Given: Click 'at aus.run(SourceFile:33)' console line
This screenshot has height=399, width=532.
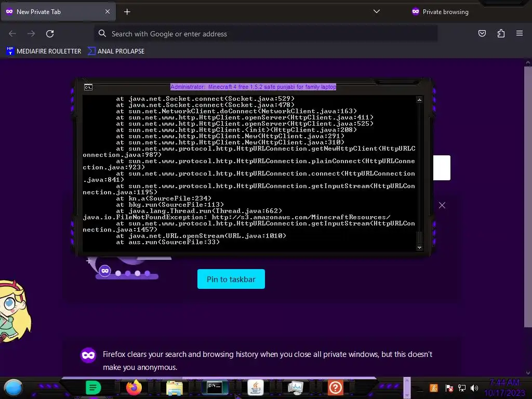Looking at the screenshot, I should [x=168, y=242].
